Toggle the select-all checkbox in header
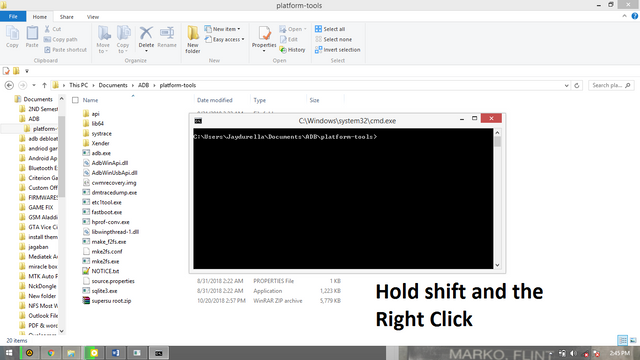Screen dimensions: 640x360 [75, 100]
